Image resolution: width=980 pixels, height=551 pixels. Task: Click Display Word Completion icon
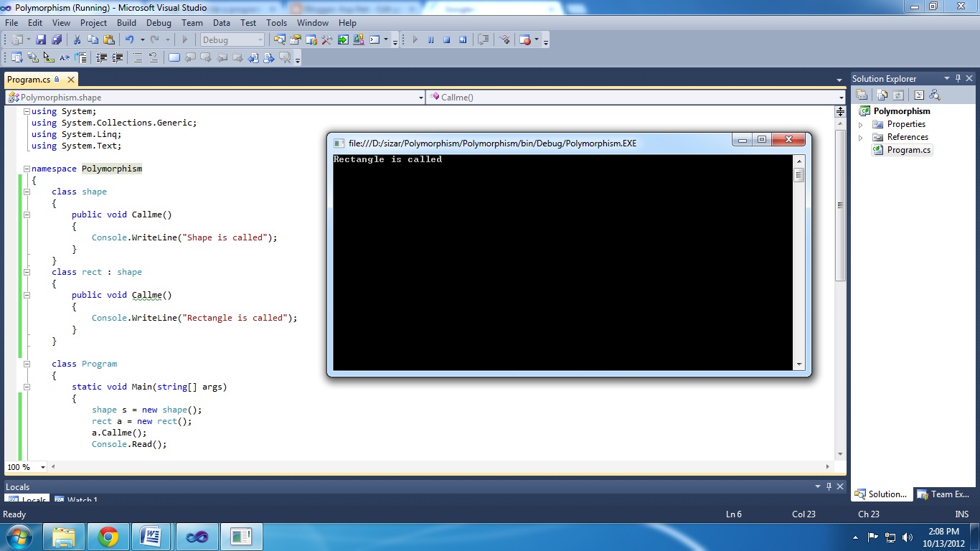pyautogui.click(x=65, y=57)
